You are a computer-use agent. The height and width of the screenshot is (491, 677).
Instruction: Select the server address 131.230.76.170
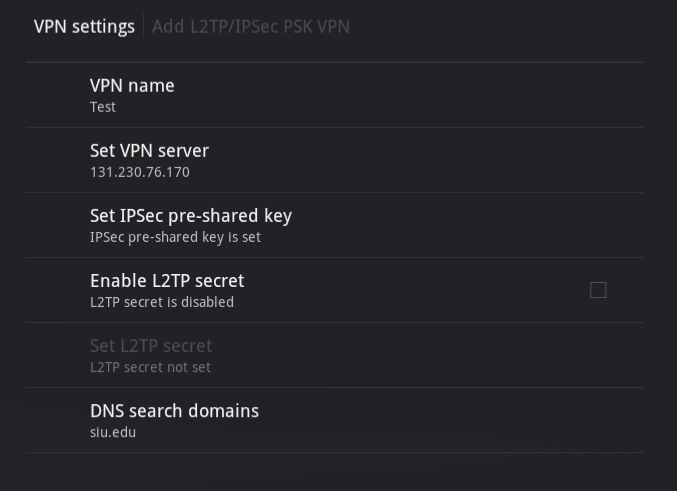click(x=140, y=172)
